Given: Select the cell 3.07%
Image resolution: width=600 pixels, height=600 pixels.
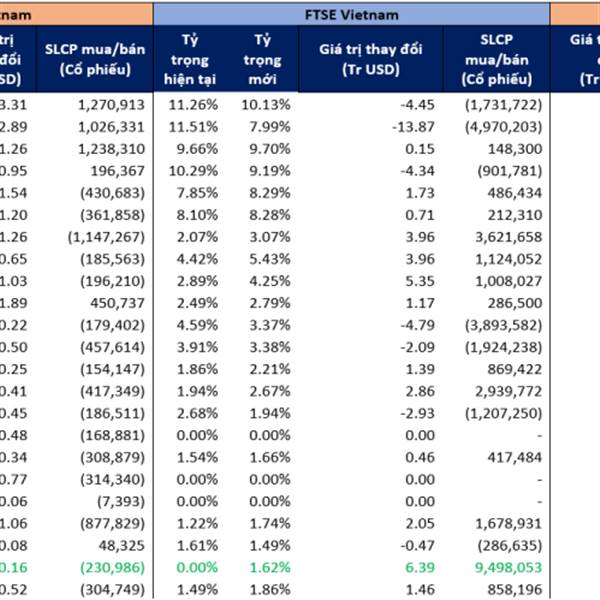Looking at the screenshot, I should coord(270,237).
